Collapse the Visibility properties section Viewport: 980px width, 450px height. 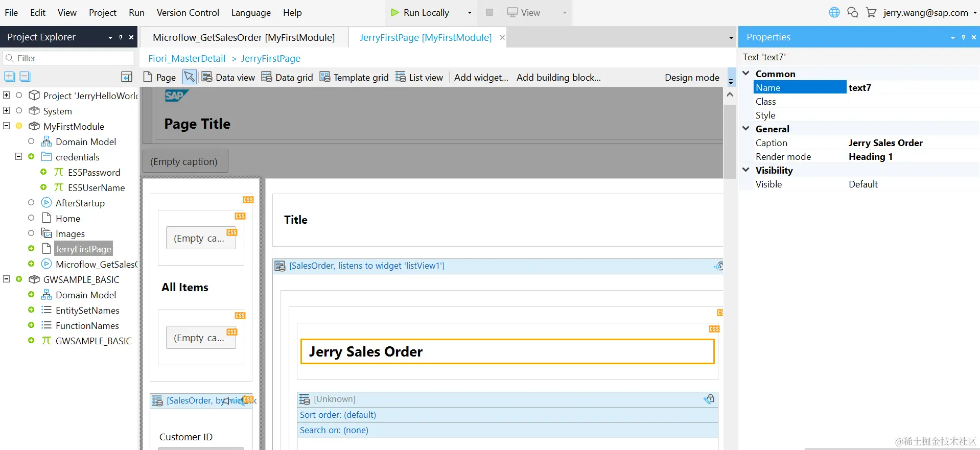[x=746, y=170]
